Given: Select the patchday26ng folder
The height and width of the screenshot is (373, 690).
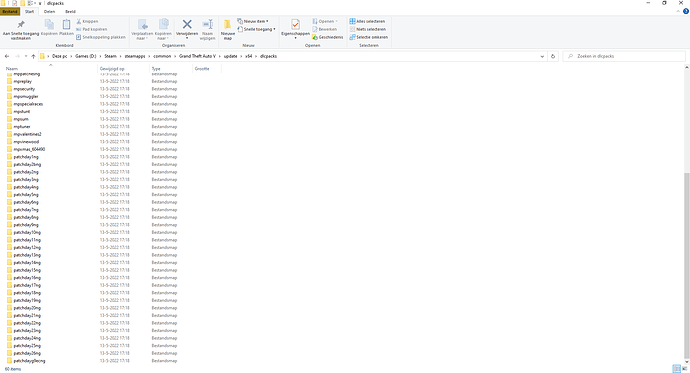Looking at the screenshot, I should (x=27, y=353).
